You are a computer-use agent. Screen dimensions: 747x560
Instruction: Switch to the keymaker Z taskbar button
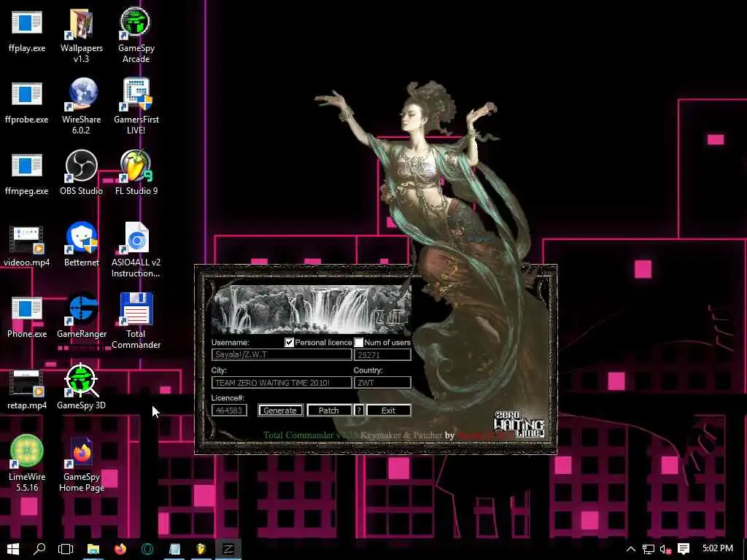click(x=228, y=548)
